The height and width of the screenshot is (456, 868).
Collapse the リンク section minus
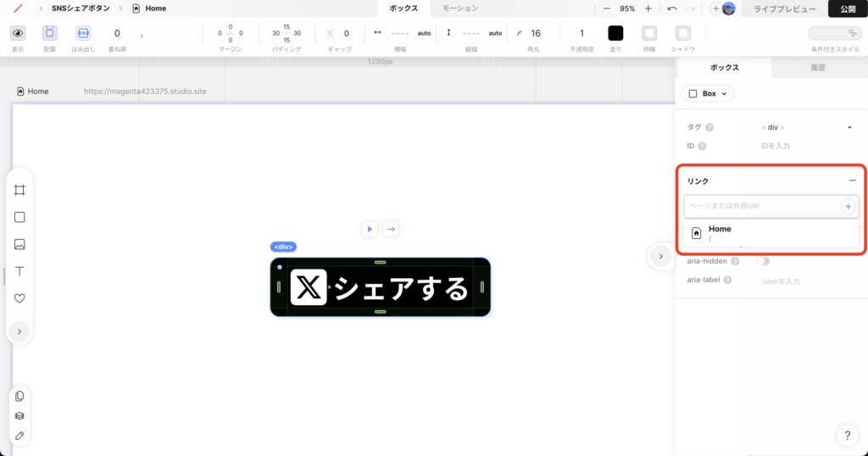(x=853, y=181)
